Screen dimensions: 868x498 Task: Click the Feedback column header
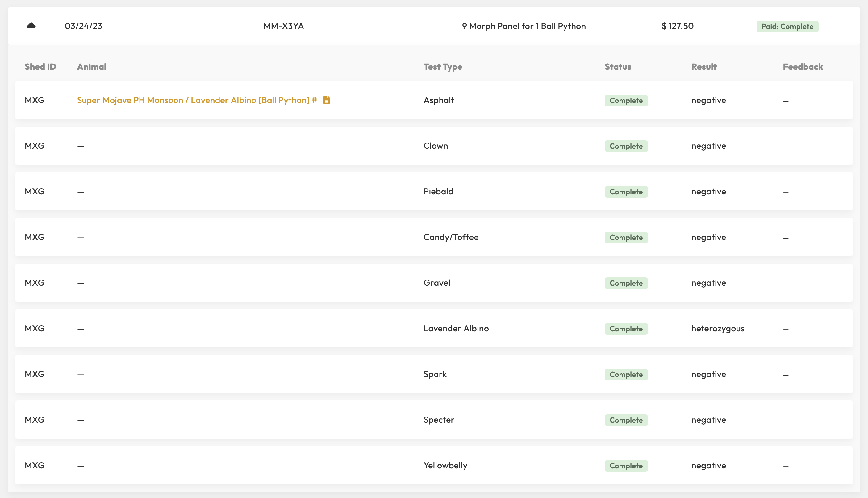click(x=803, y=67)
